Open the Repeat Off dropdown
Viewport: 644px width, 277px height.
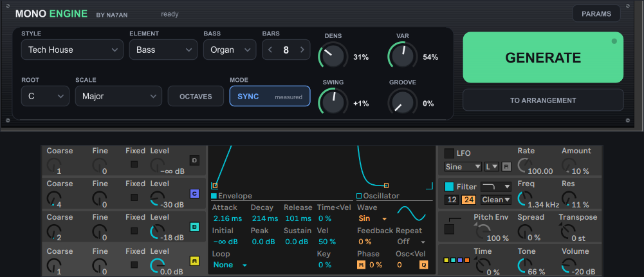point(411,242)
